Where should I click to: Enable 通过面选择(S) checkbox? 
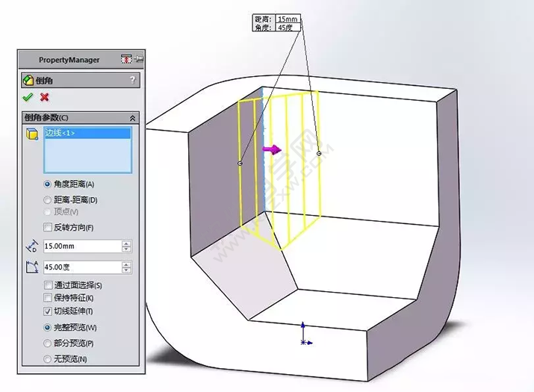click(48, 285)
